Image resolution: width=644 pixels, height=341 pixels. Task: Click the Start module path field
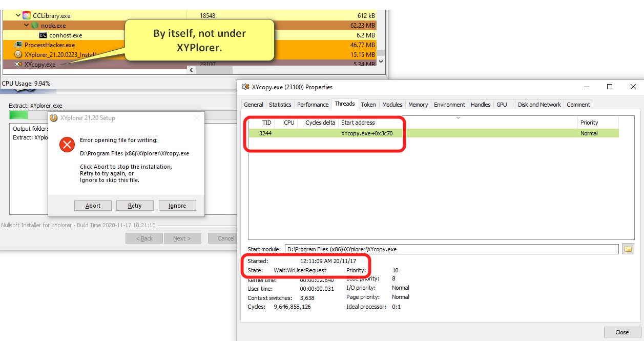[x=451, y=249]
